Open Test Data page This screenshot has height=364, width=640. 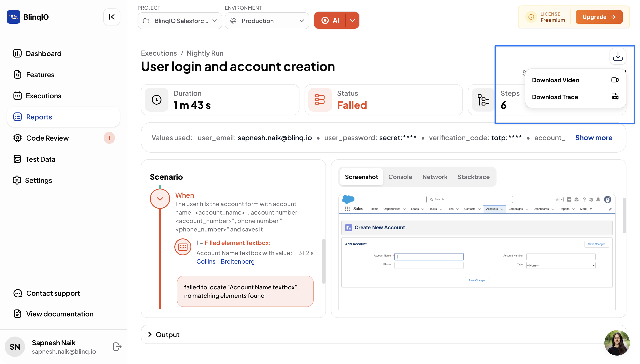point(40,159)
